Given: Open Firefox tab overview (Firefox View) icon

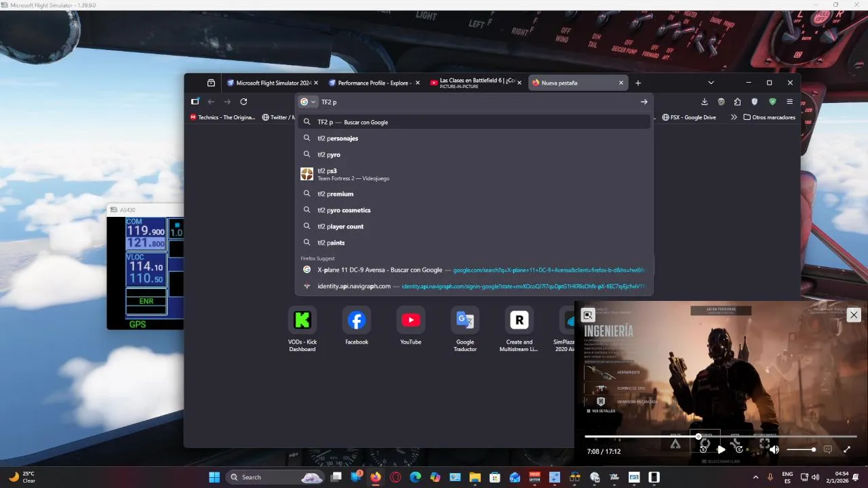Looking at the screenshot, I should point(211,83).
